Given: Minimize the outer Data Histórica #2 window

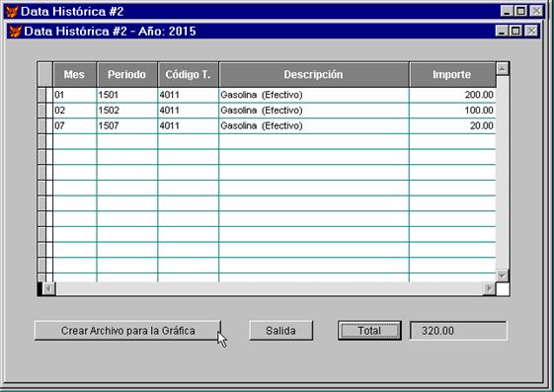Looking at the screenshot, I should pos(507,11).
